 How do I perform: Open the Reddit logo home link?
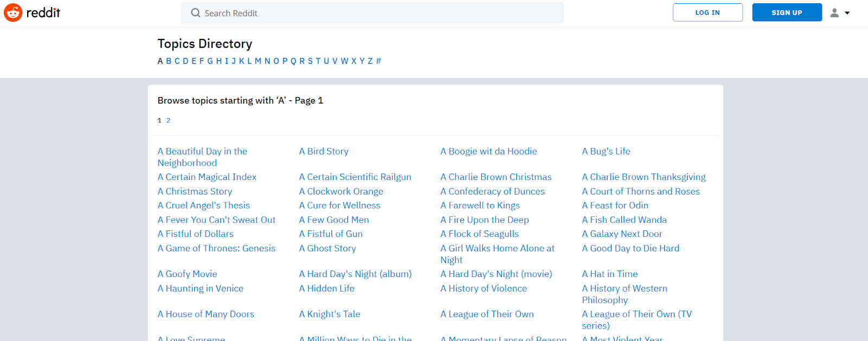[32, 12]
